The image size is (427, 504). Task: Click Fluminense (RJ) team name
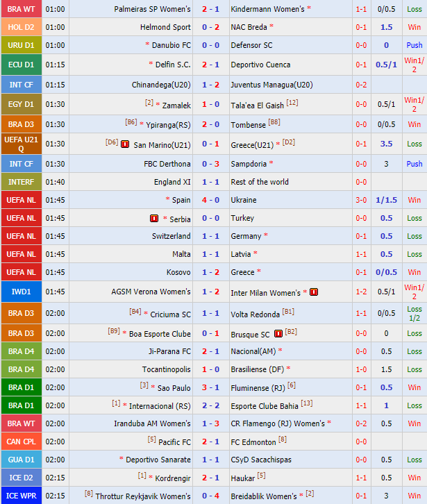[x=258, y=388]
